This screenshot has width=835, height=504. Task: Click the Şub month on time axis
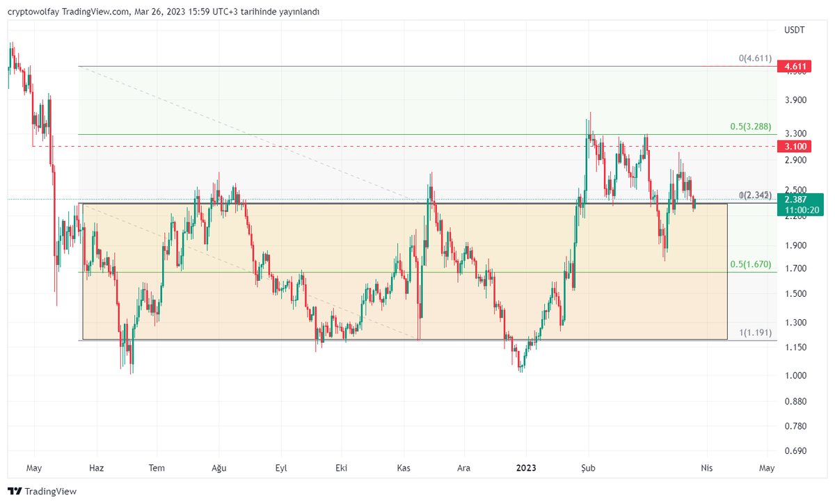point(589,468)
